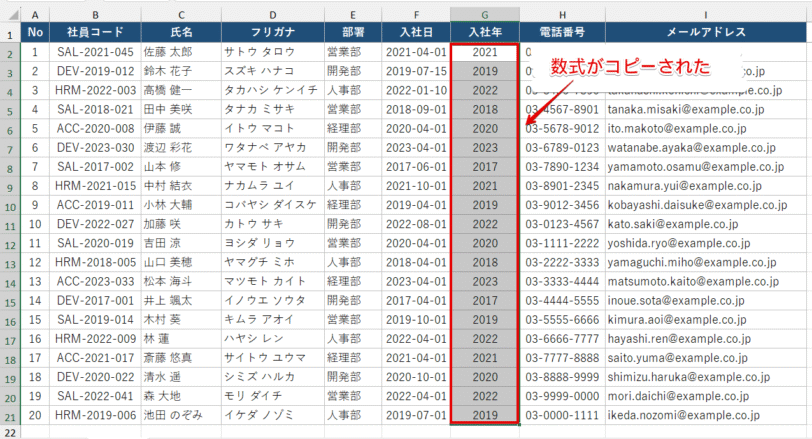Select phone number 03-0000-1111
Image resolution: width=812 pixels, height=439 pixels.
(562, 415)
